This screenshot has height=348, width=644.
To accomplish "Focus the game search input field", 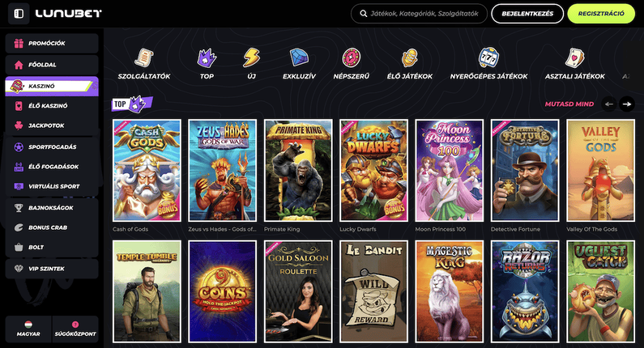I will click(424, 13).
